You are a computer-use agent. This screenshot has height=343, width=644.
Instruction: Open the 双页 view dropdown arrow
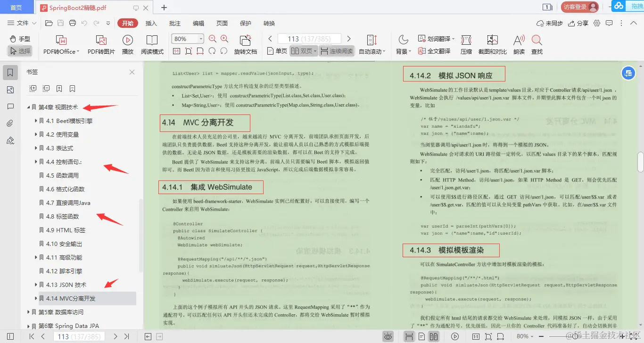click(316, 51)
